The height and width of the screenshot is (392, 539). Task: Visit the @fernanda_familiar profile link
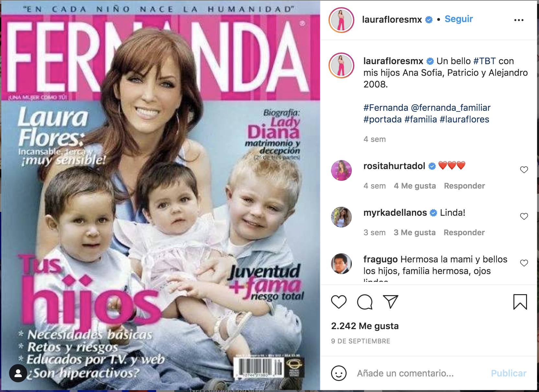[451, 108]
